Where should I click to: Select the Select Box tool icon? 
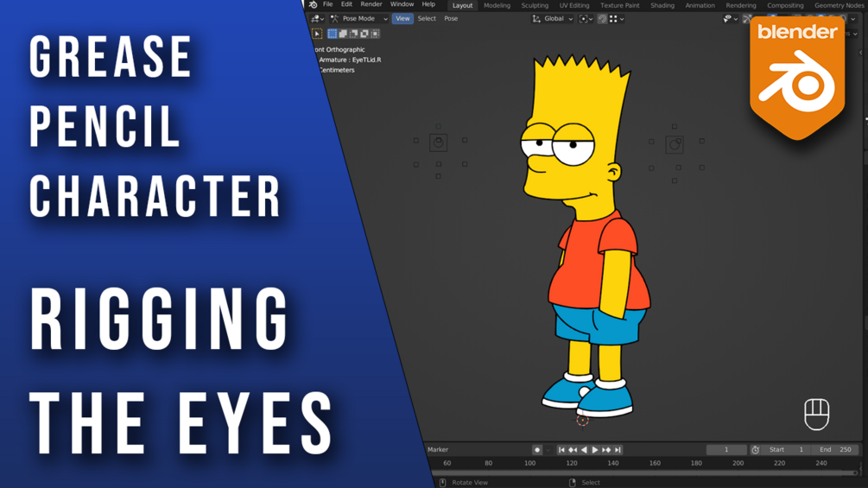317,34
